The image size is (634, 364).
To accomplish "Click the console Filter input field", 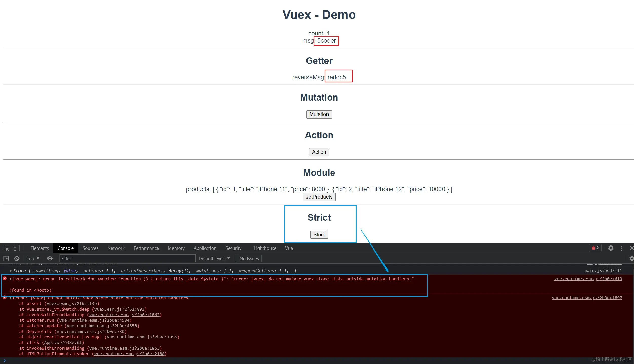I will [x=127, y=259].
